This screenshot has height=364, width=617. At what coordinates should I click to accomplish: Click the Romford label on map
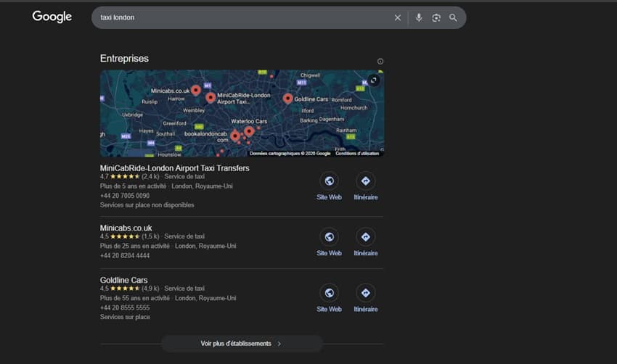[x=342, y=100]
